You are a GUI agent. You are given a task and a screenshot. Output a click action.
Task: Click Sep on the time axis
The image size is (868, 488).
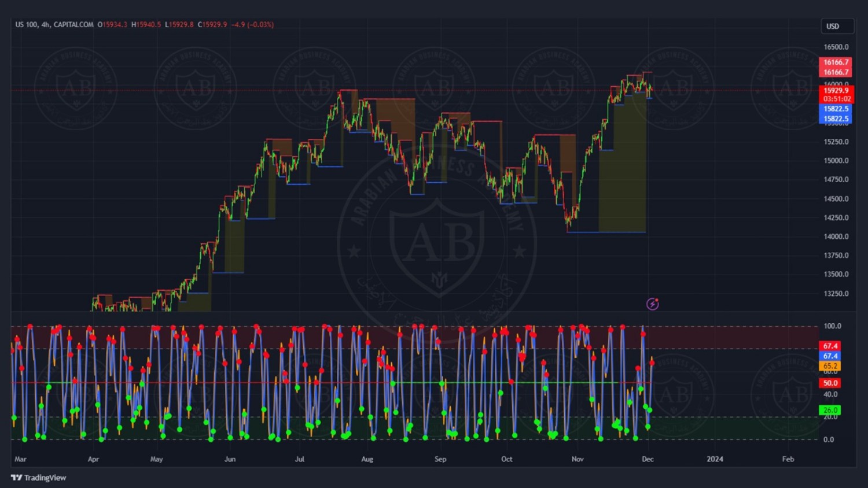coord(440,459)
